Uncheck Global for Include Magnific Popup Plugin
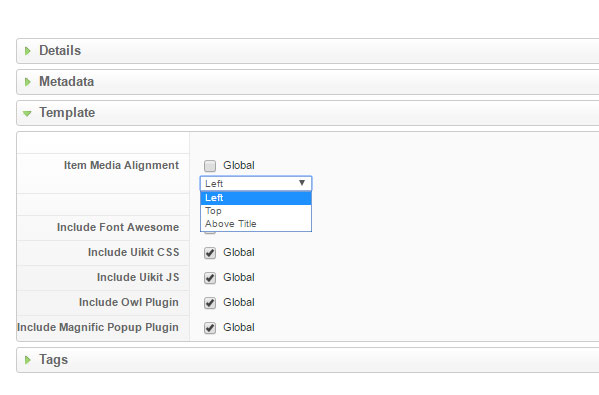 pos(210,328)
